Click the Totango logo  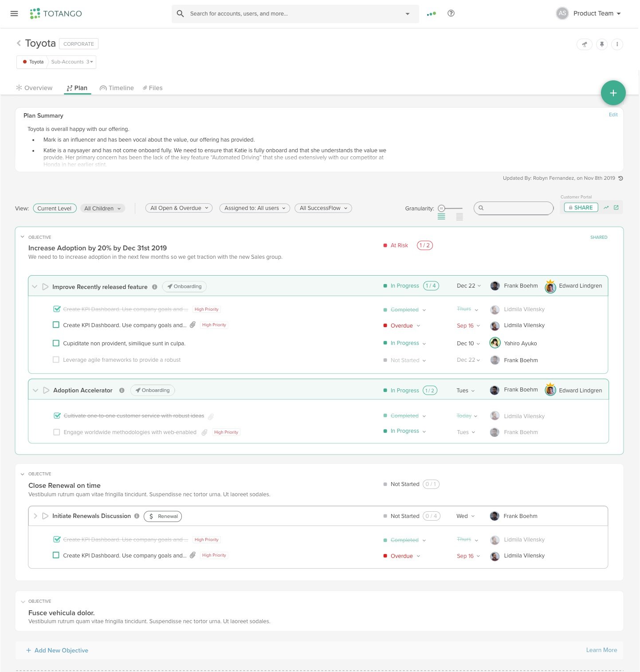(x=56, y=13)
